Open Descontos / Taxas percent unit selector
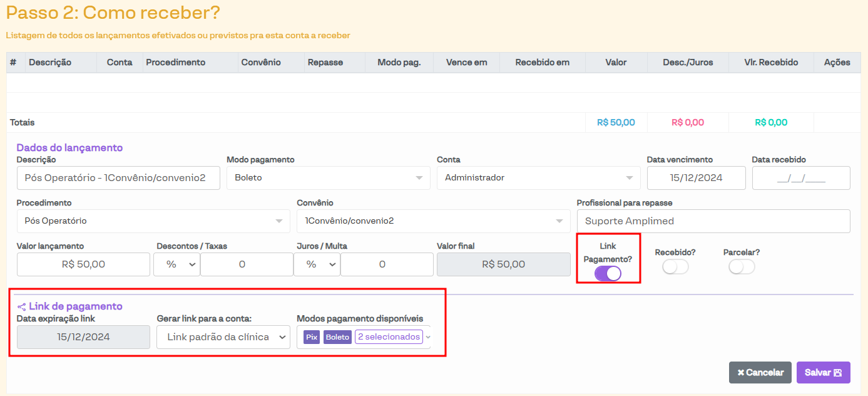Viewport: 868px width, 396px height. click(177, 264)
